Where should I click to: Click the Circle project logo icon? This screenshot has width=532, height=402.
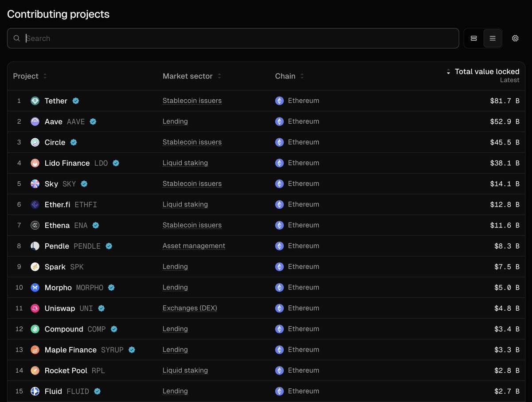point(35,142)
